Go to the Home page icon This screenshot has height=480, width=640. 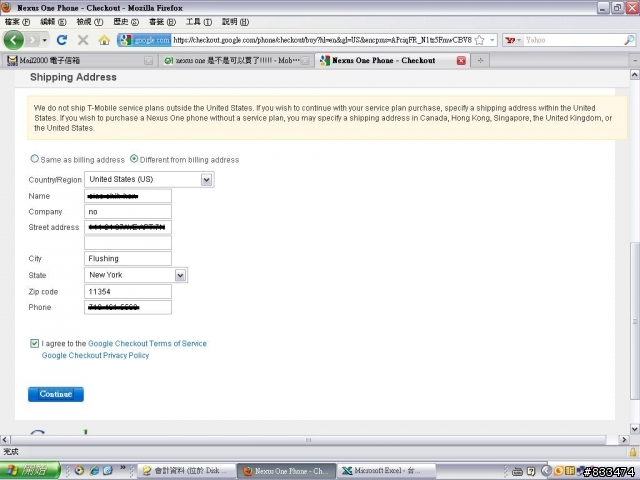[104, 40]
